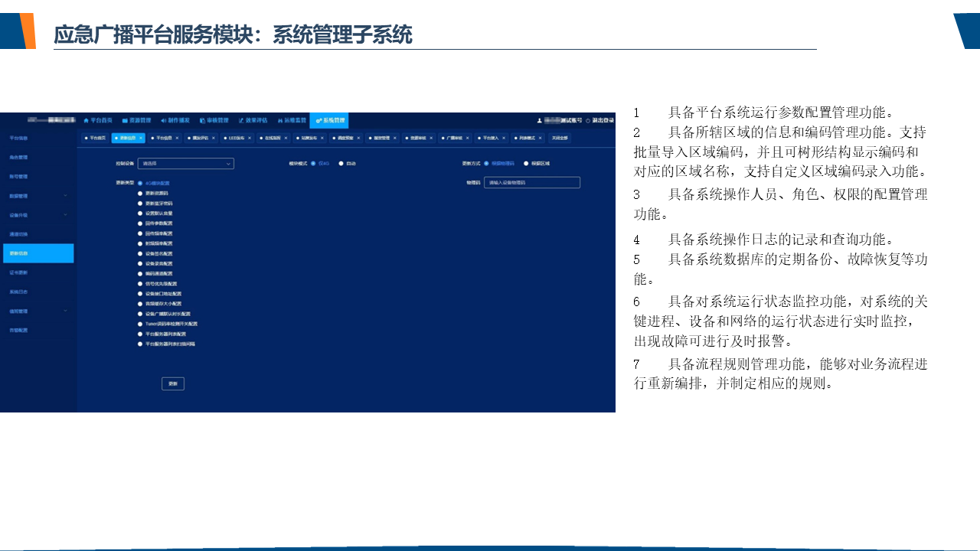980x551 pixels.
Task: Click the gear icon on 系统管理
Action: [x=318, y=120]
